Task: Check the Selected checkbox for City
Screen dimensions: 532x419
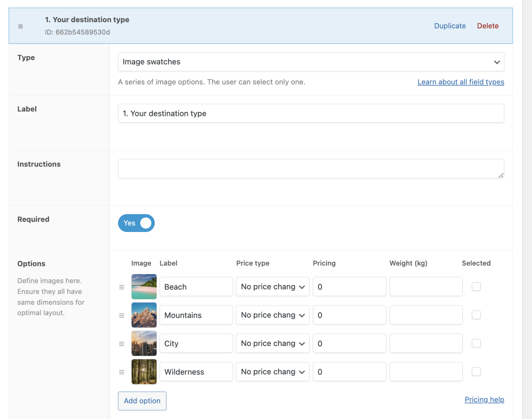Action: [x=476, y=343]
